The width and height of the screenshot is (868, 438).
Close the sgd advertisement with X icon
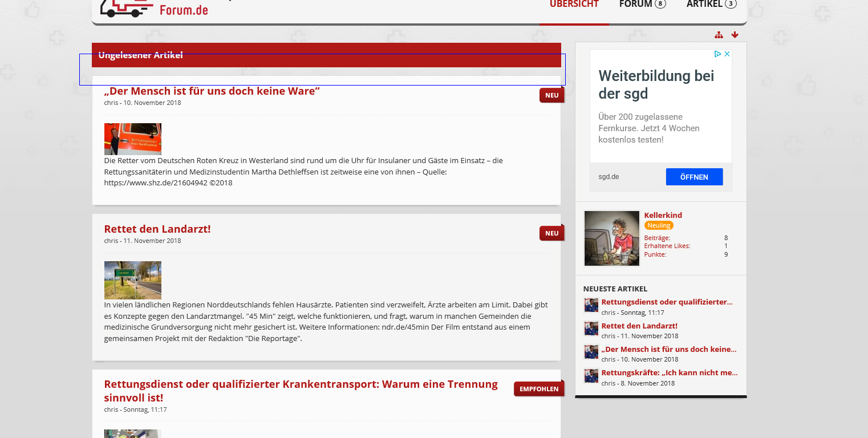(727, 54)
